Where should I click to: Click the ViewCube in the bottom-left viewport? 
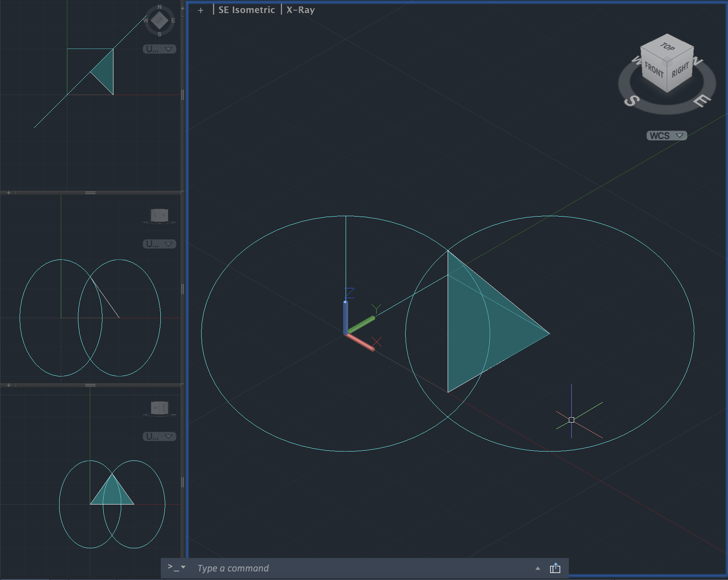pos(160,407)
